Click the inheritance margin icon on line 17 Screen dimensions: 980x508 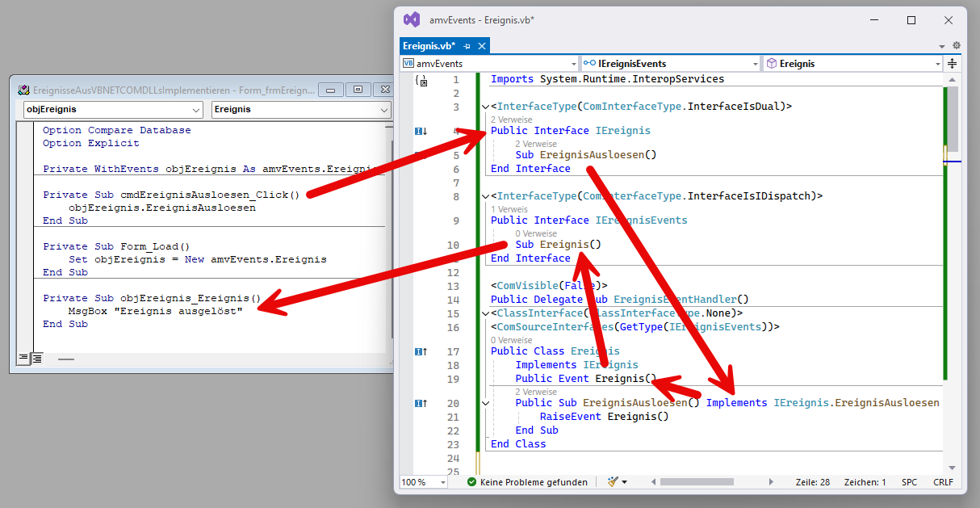pos(421,351)
